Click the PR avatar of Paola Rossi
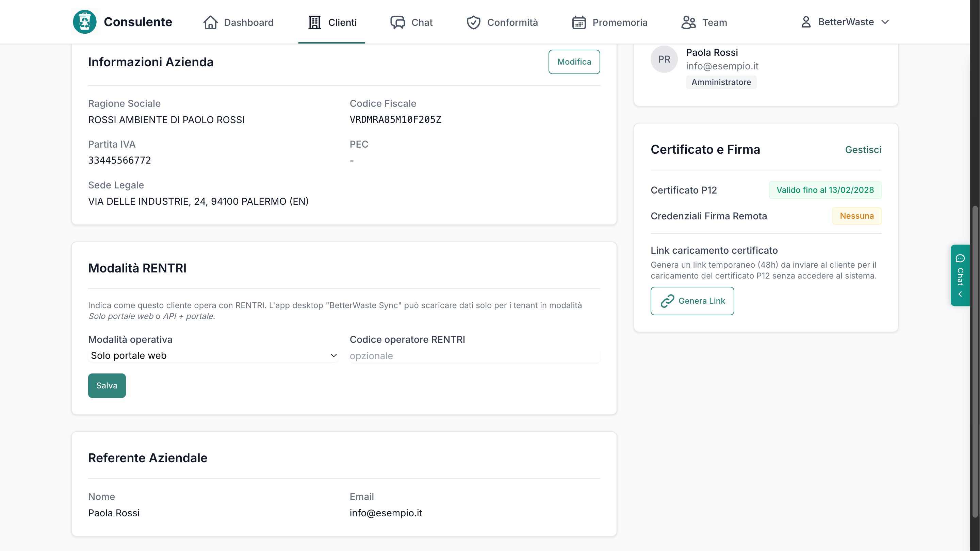This screenshot has height=551, width=980. tap(664, 59)
